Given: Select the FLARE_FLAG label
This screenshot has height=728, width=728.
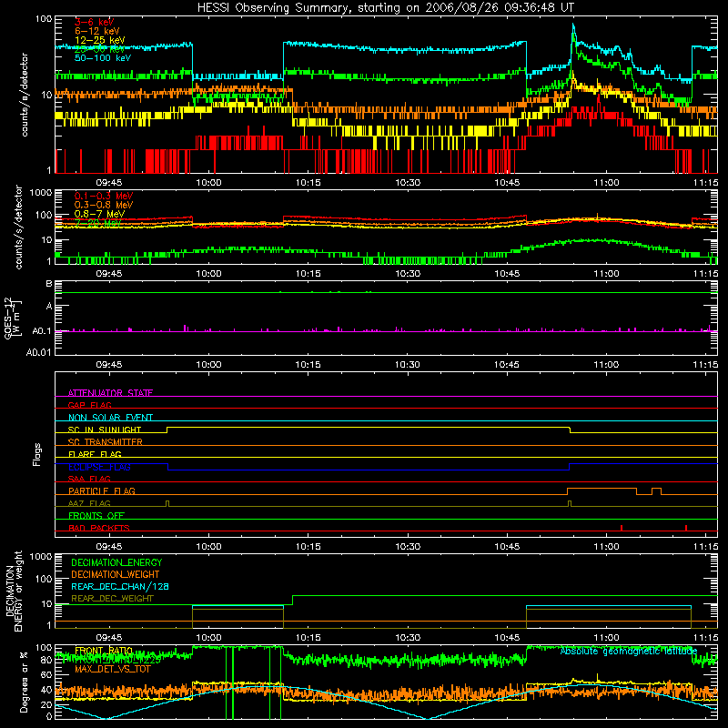Looking at the screenshot, I should [x=95, y=454].
